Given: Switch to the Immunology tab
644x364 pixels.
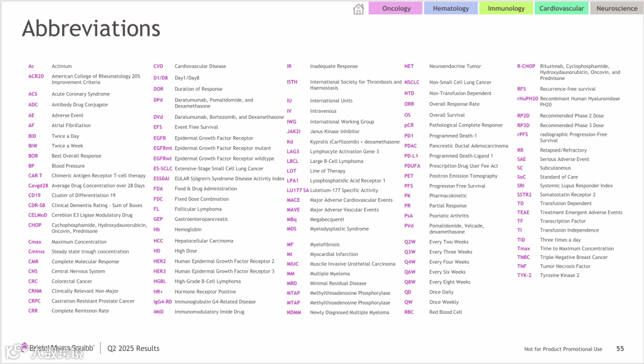Looking at the screenshot, I should click(506, 8).
